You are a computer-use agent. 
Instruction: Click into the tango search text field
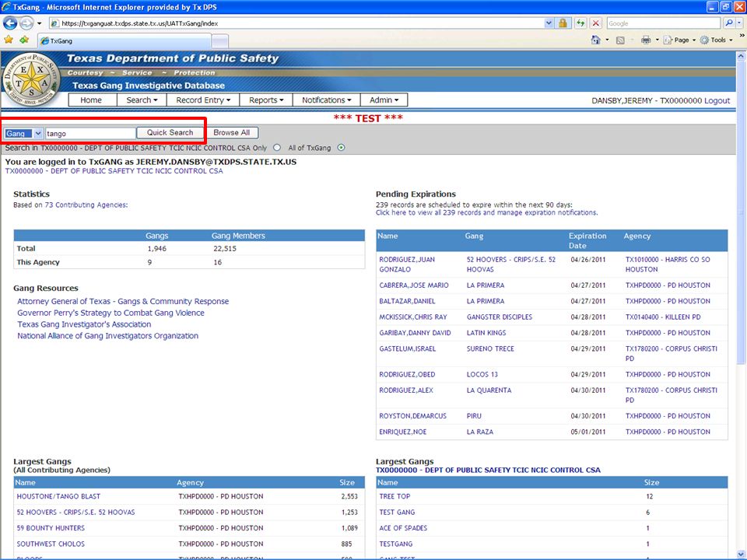tap(90, 133)
